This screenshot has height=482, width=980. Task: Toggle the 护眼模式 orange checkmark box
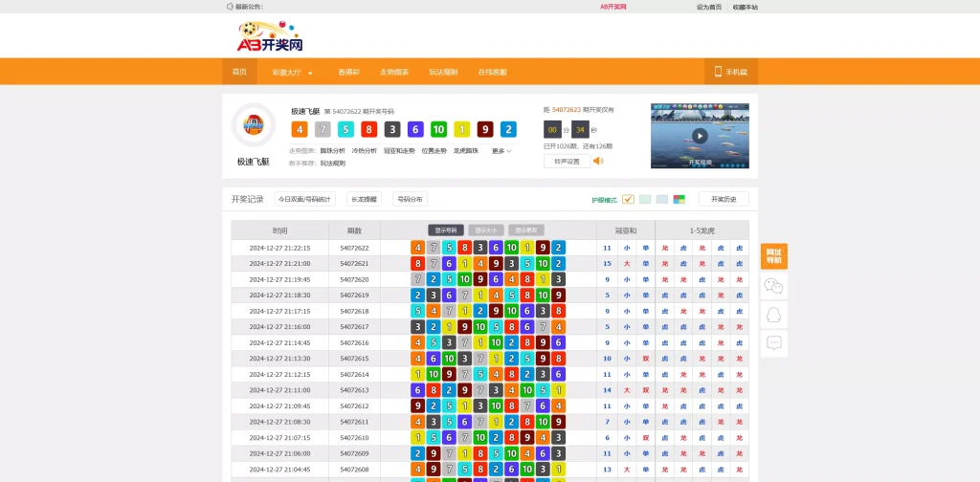pos(628,199)
